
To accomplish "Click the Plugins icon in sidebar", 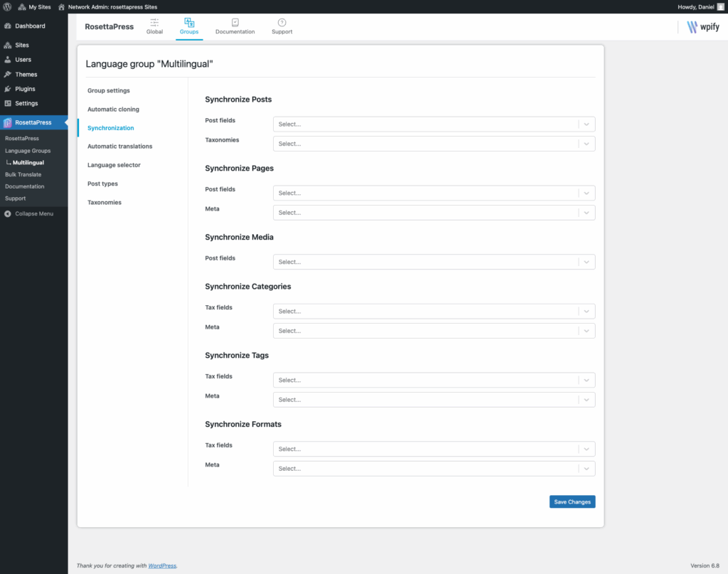I will [8, 89].
